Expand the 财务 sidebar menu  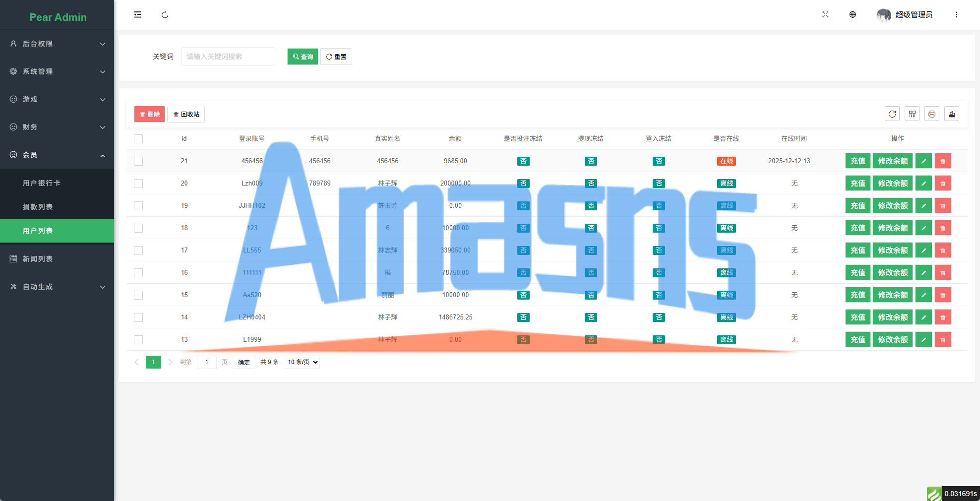(57, 127)
